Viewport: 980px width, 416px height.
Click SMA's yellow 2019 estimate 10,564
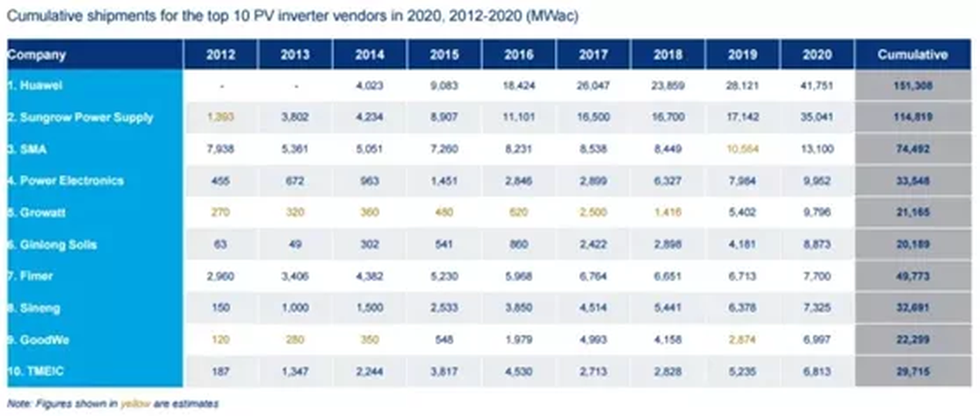[743, 149]
